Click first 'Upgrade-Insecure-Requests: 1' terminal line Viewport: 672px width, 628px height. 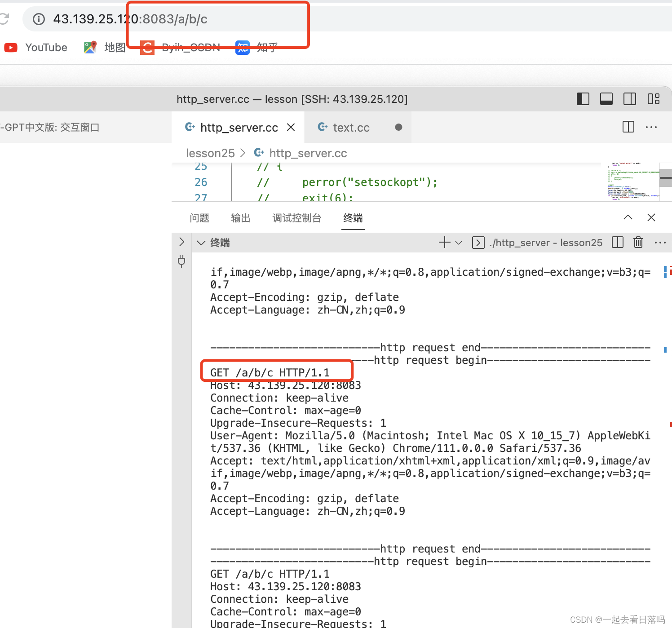298,423
